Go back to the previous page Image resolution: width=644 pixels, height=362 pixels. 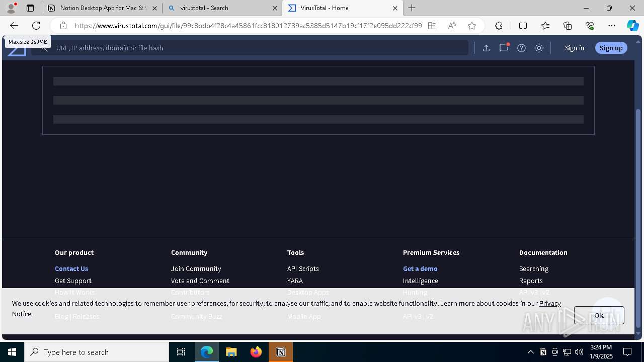[x=14, y=26]
